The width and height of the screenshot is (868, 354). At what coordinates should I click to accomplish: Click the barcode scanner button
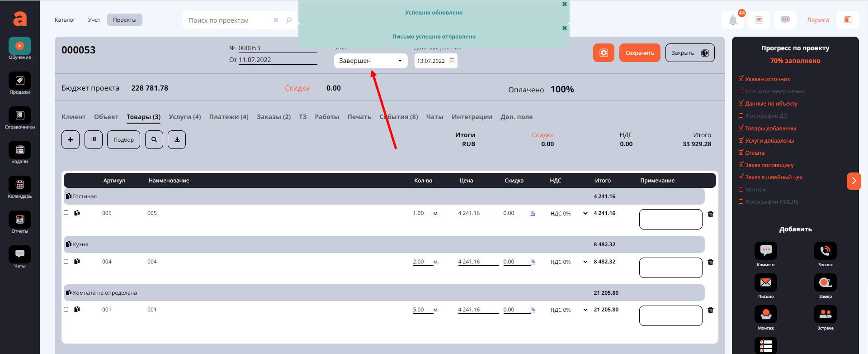[x=94, y=140]
